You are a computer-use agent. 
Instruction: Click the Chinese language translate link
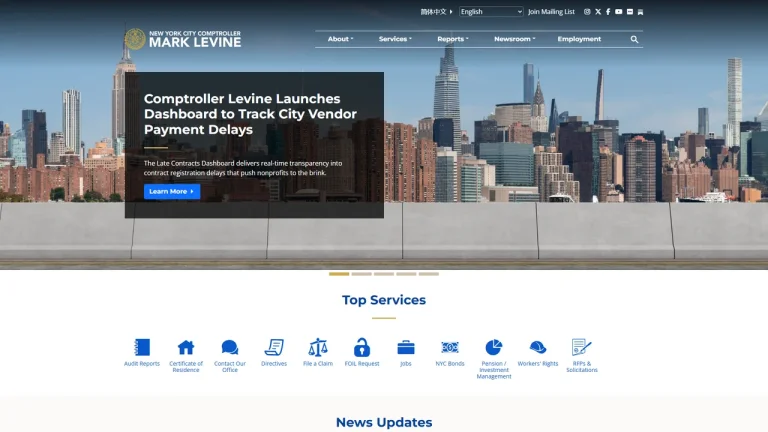[x=436, y=12]
